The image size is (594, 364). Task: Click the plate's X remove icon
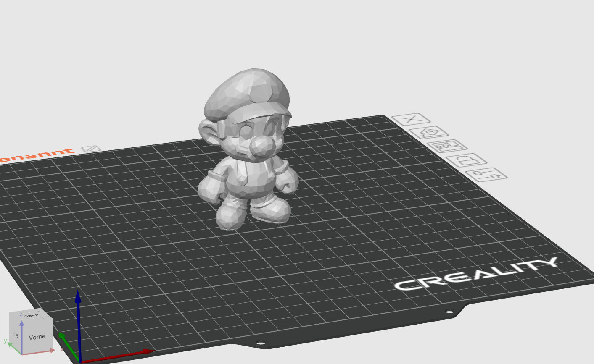[411, 119]
